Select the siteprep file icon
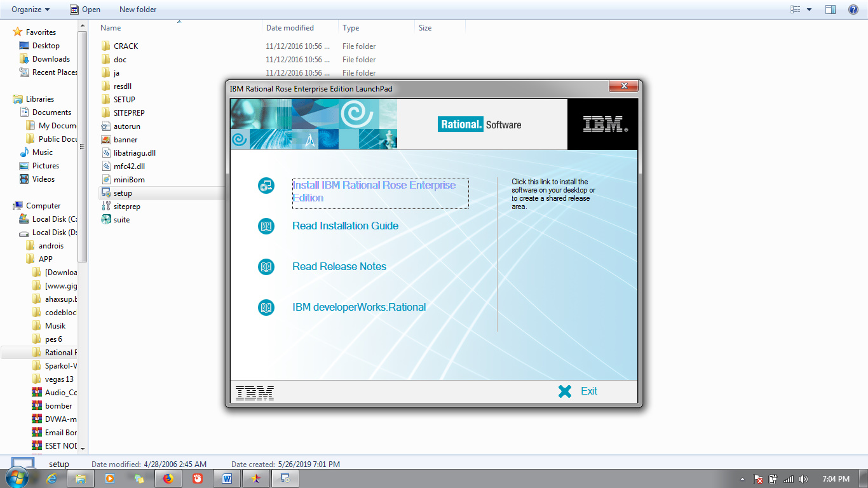 click(106, 207)
